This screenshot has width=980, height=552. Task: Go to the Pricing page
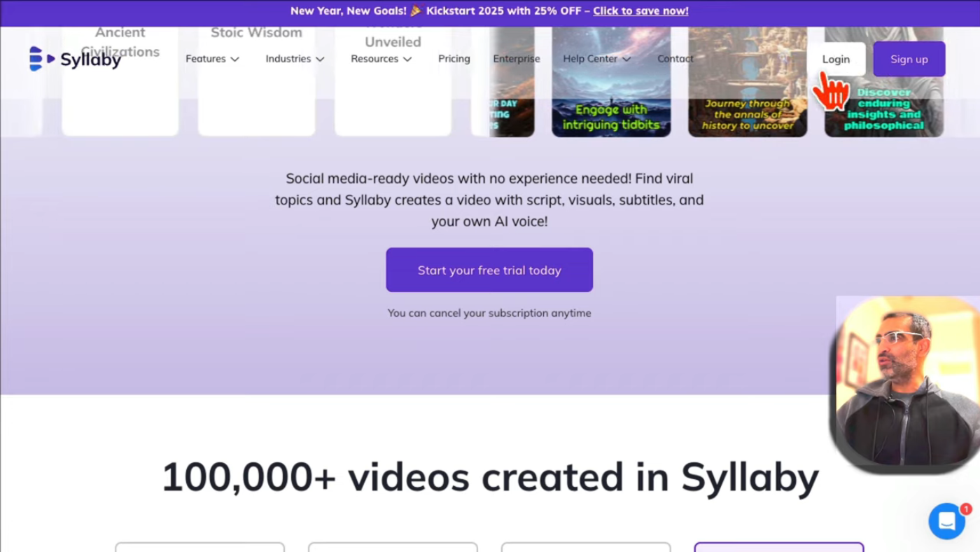[454, 59]
